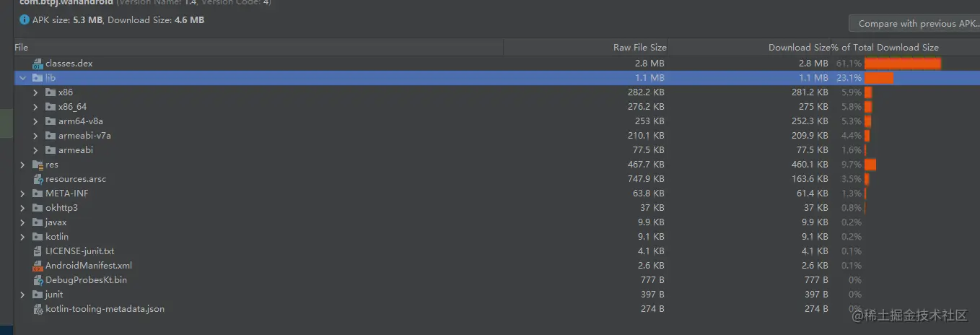Click the blue APK size info icon
Screen dimensions: 980x335
[x=25, y=20]
